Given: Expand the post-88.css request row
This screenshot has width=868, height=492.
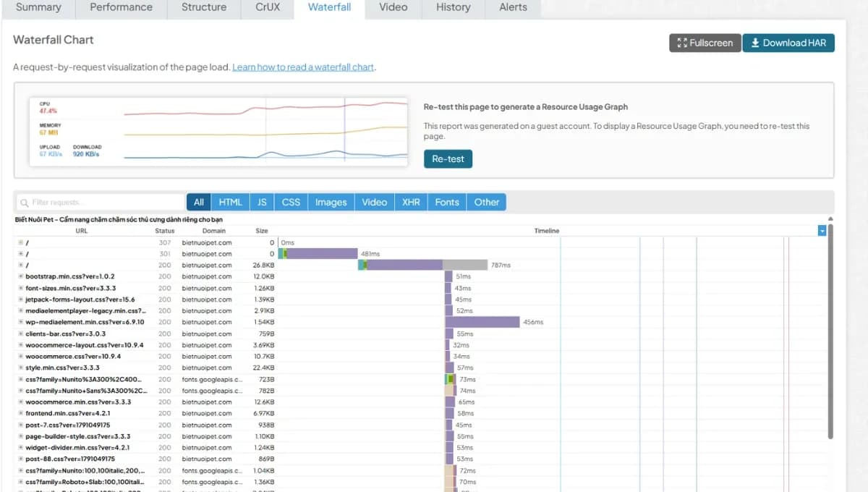Looking at the screenshot, I should (21, 459).
